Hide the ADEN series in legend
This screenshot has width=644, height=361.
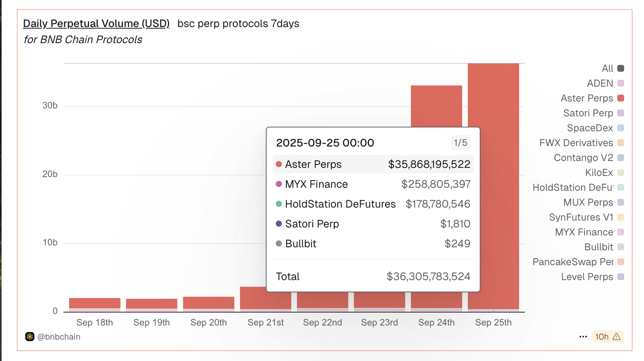(605, 83)
